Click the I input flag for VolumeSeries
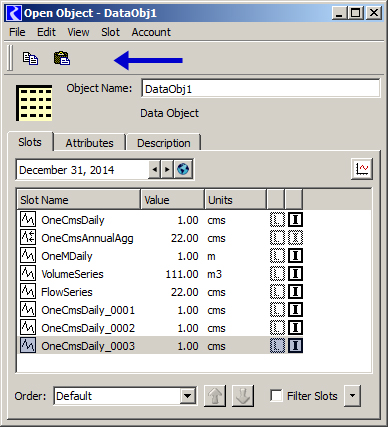The image size is (388, 427). [x=295, y=274]
